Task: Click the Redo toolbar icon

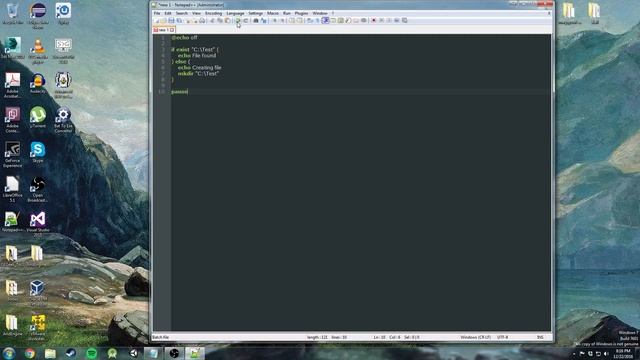Action: point(245,20)
